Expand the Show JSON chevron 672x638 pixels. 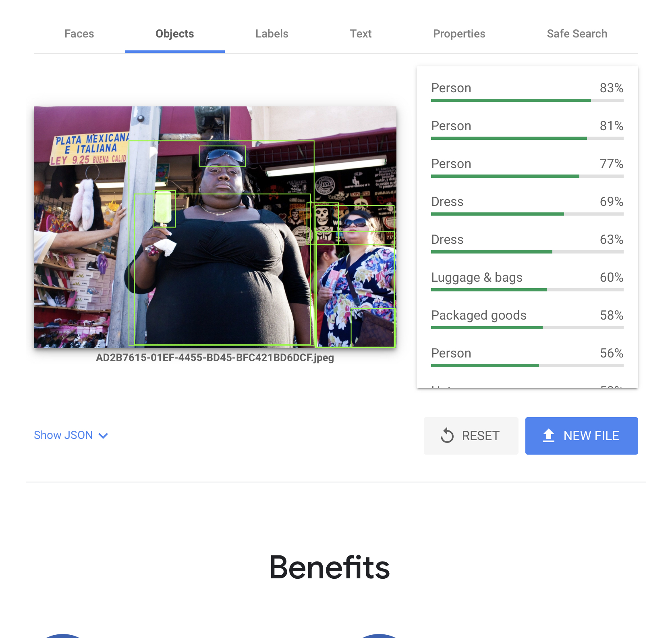(x=103, y=436)
